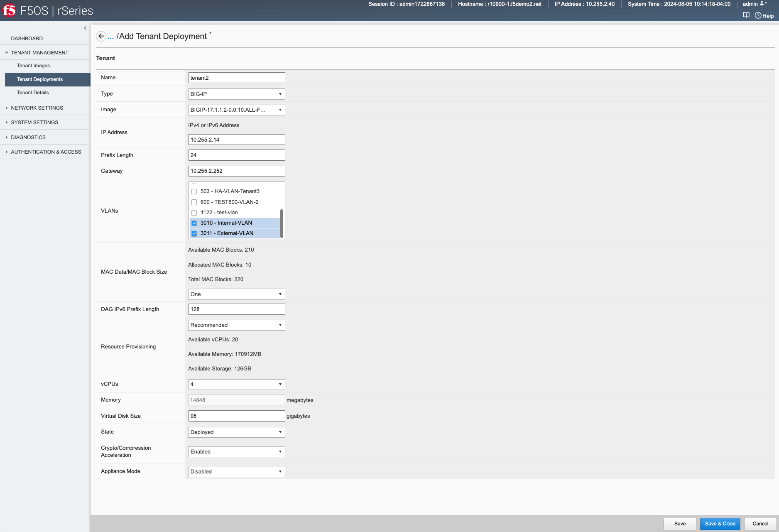Screen dimensions: 779x532
Task: Click the IP Address field 10.255.2.14
Action: (236, 140)
